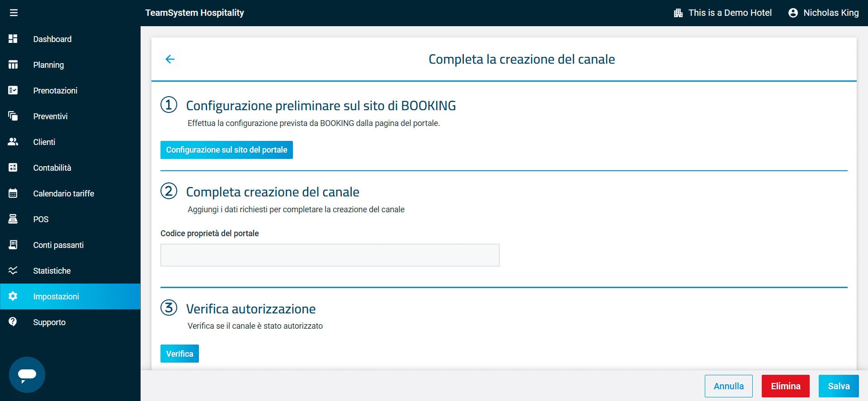The height and width of the screenshot is (401, 868).
Task: Click the Prenotazioni checklist icon
Action: (x=13, y=90)
